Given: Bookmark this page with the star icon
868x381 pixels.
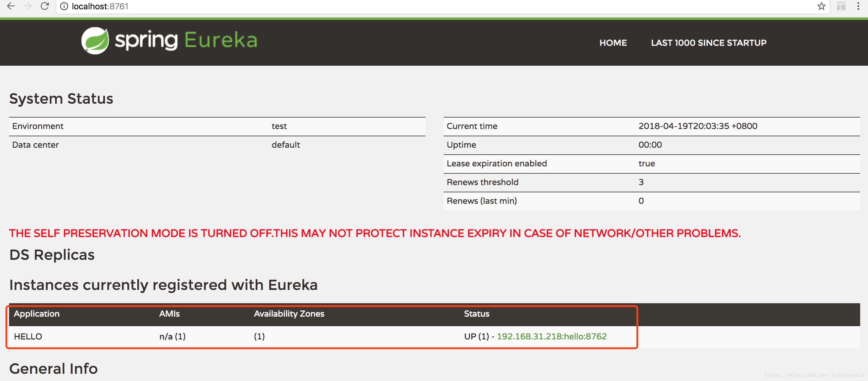Looking at the screenshot, I should click(821, 6).
